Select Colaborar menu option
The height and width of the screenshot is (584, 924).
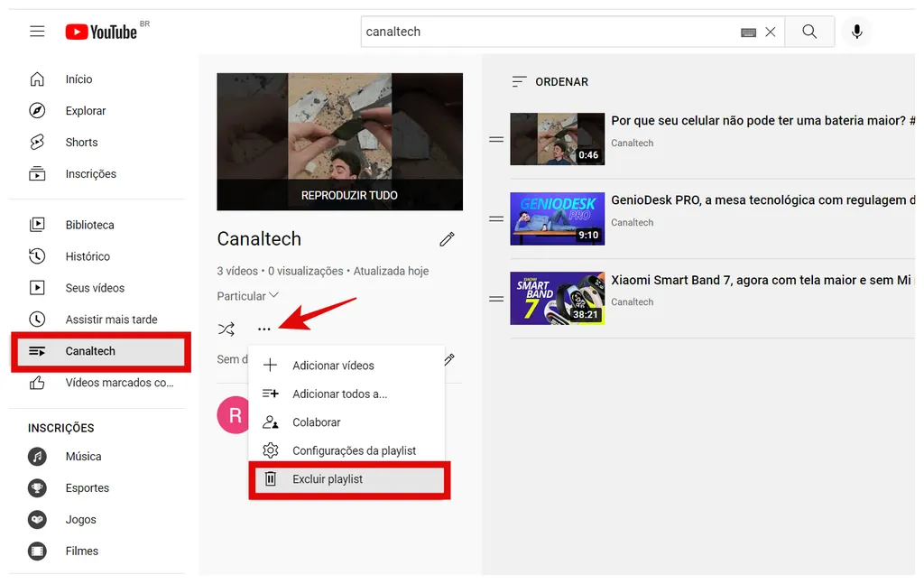coord(346,422)
